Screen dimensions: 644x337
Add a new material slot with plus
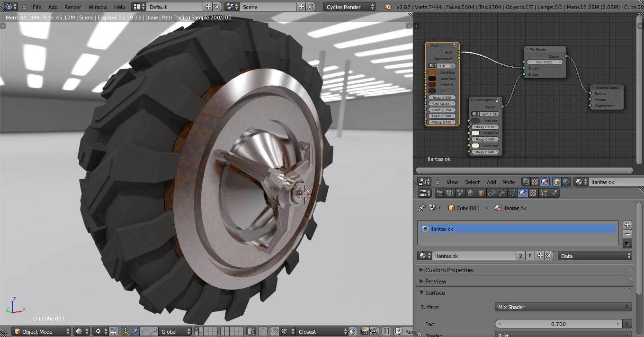pos(627,225)
